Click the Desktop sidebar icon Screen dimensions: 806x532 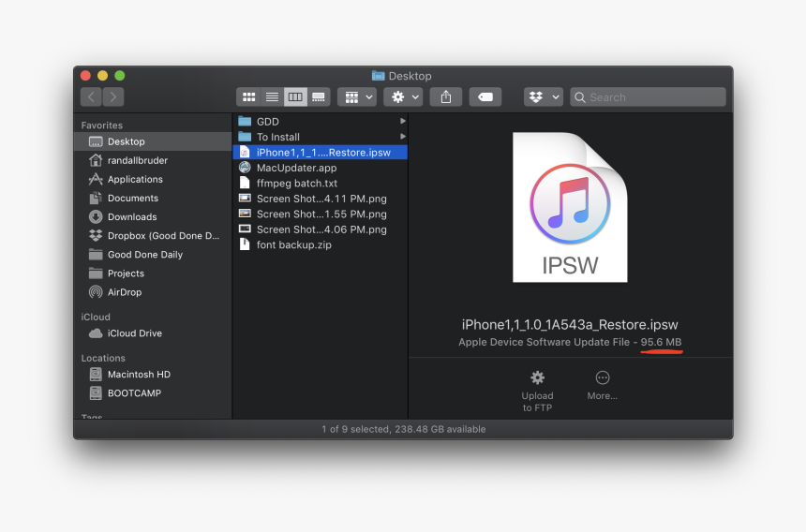[x=96, y=141]
